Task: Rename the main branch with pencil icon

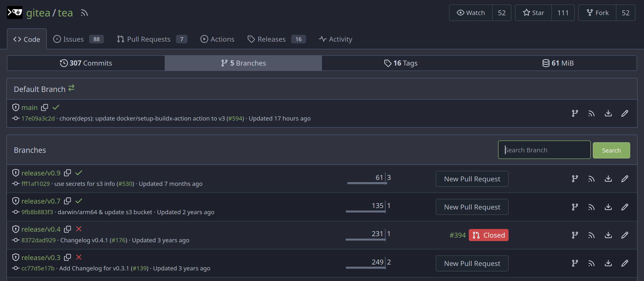Action: (625, 113)
